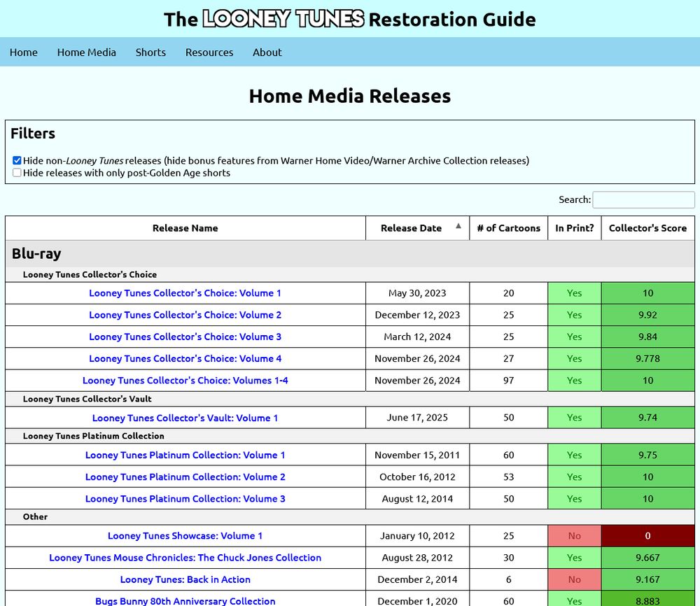Click the red No cell for Showcase Volume 1
Viewport: 700px width, 606px height.
point(575,536)
